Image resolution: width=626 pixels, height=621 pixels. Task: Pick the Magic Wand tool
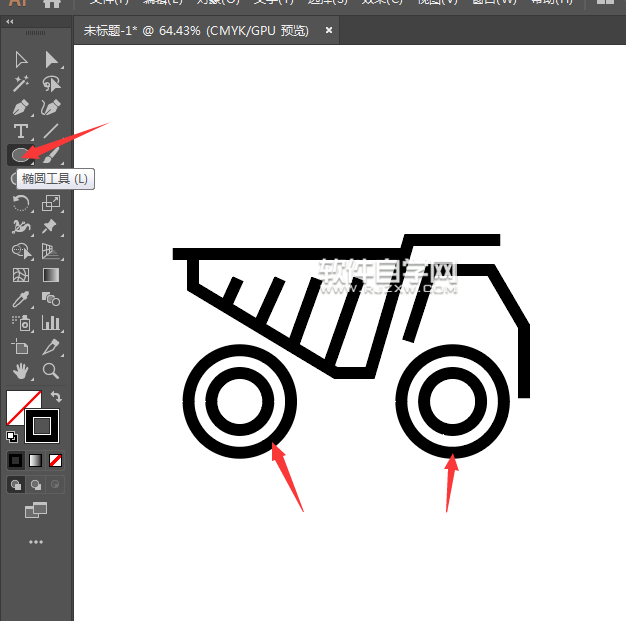21,84
